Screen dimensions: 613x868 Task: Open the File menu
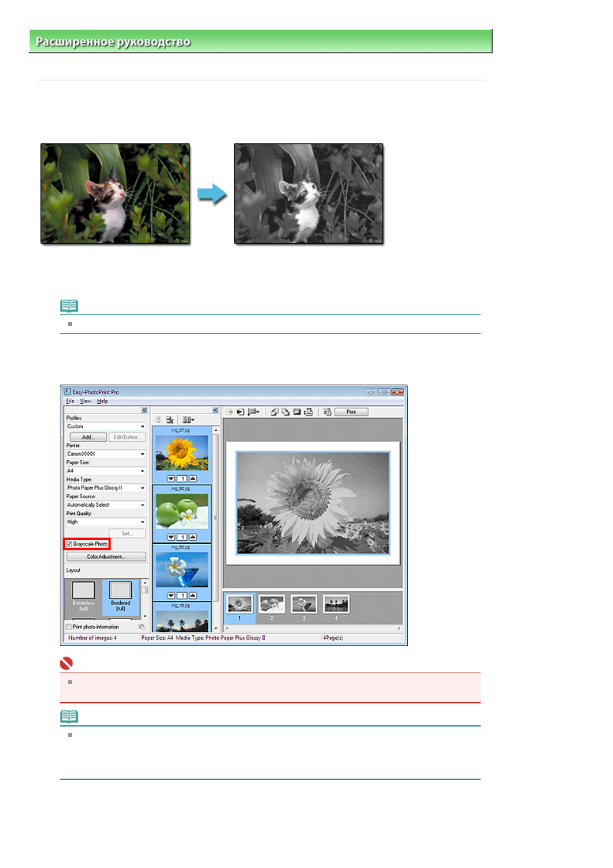70,401
